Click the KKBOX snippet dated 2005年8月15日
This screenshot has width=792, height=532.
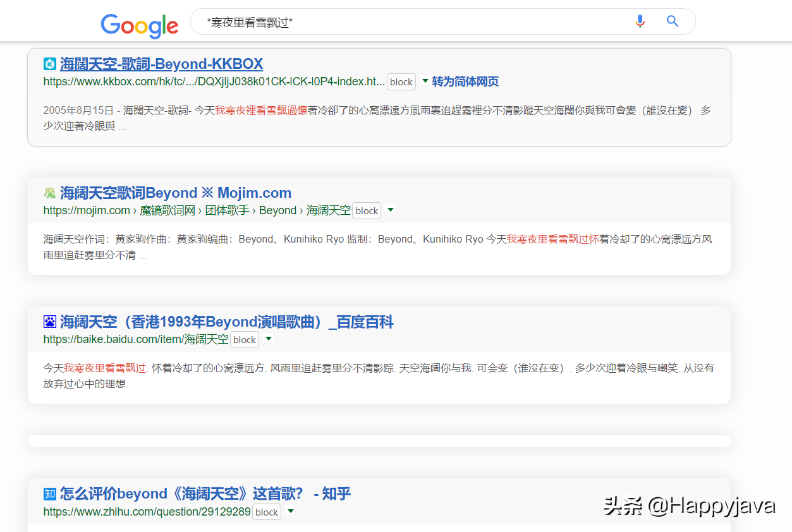tap(377, 118)
